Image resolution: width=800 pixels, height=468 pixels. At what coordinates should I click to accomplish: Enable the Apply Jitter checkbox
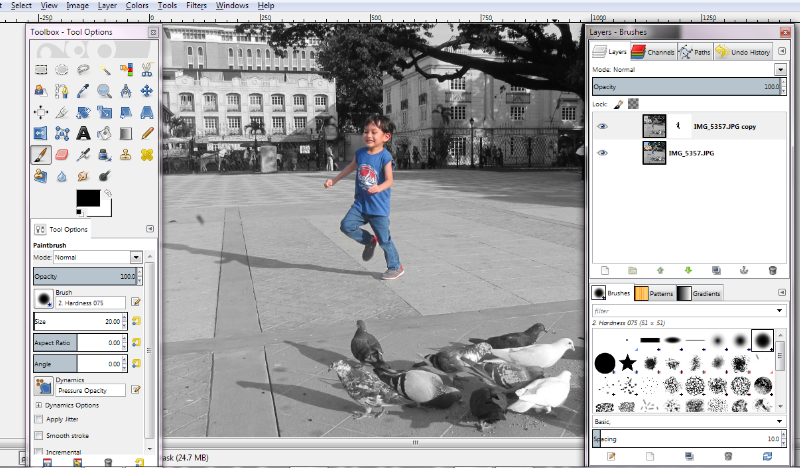coord(38,419)
